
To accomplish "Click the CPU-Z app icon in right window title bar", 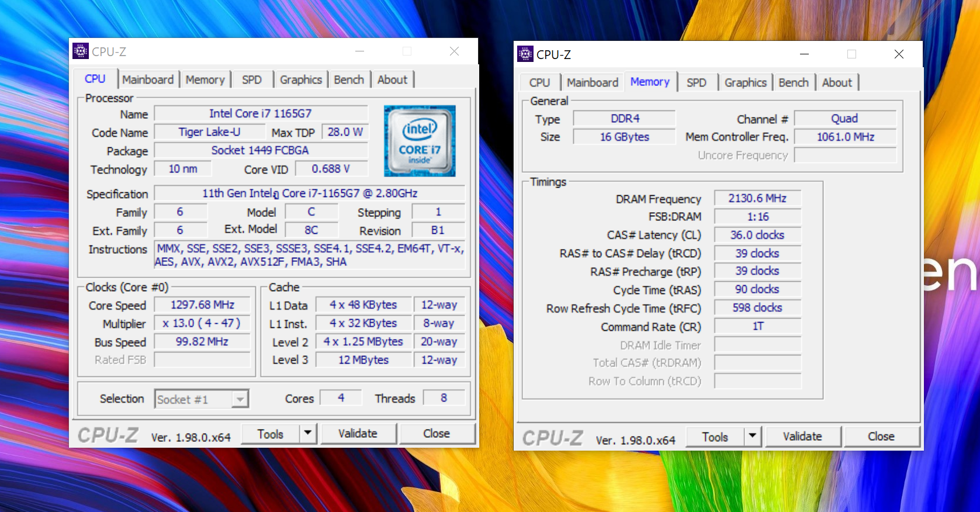I will [x=525, y=54].
